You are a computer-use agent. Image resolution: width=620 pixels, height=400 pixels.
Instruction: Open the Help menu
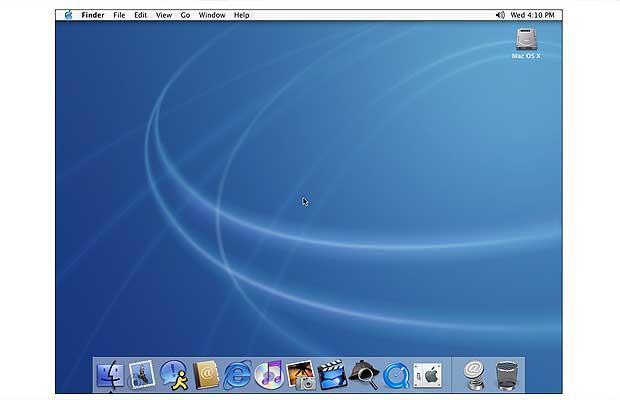[242, 15]
